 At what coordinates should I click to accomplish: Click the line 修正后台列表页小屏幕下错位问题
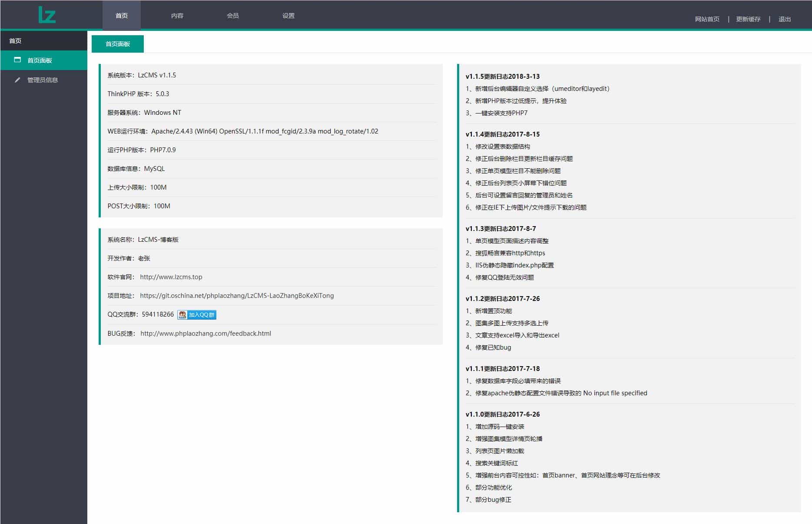[516, 183]
